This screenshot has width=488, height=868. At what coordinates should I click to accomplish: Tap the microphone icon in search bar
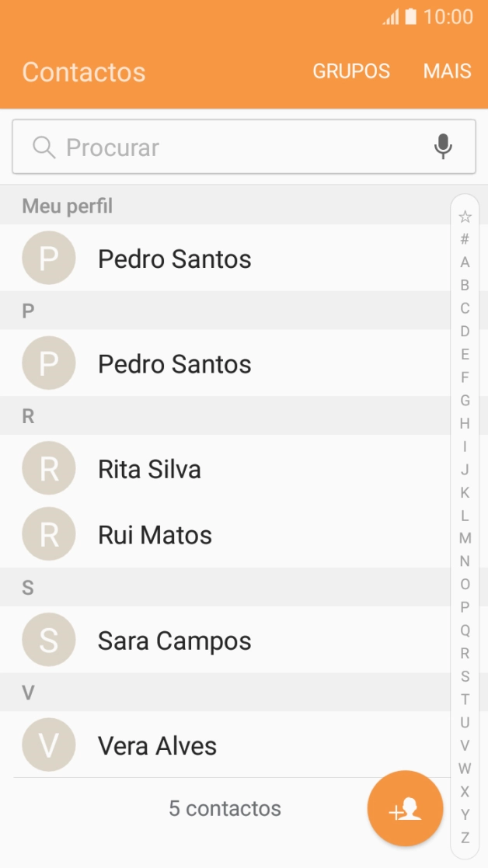[x=443, y=146]
